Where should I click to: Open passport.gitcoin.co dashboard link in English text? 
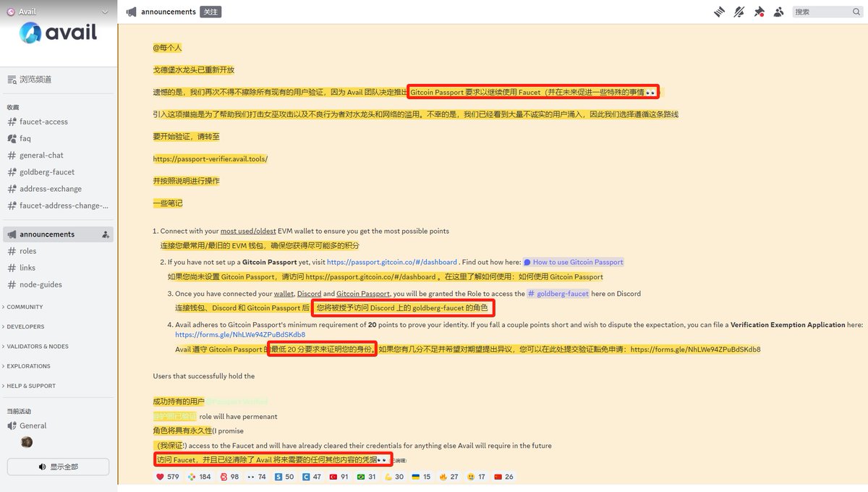392,262
